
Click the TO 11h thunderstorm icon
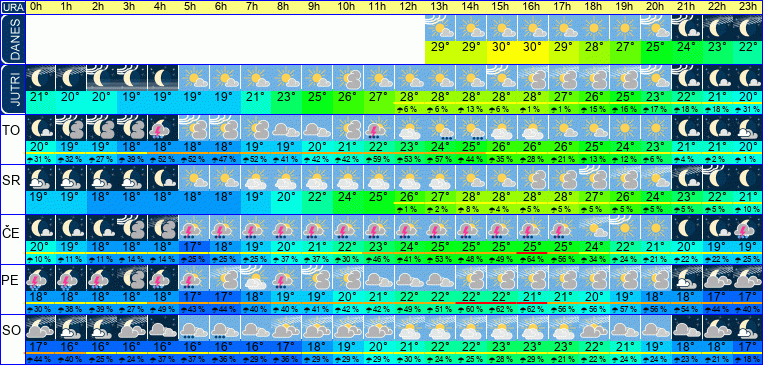pos(378,128)
